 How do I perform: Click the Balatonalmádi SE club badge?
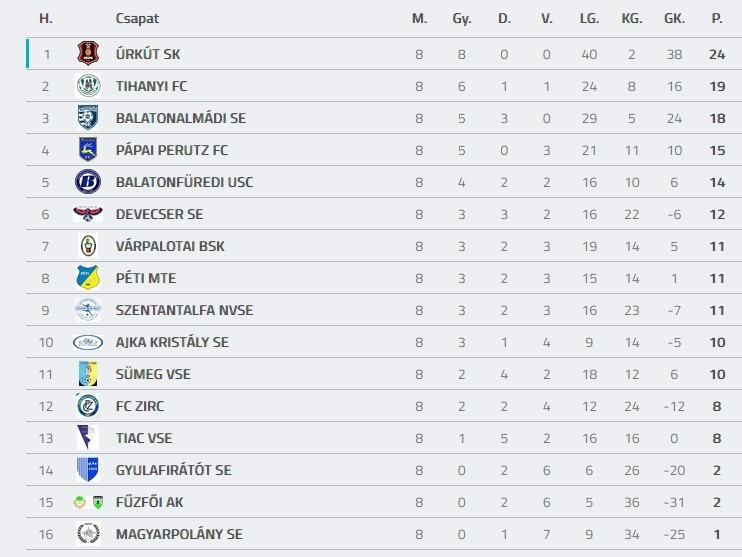[88, 118]
